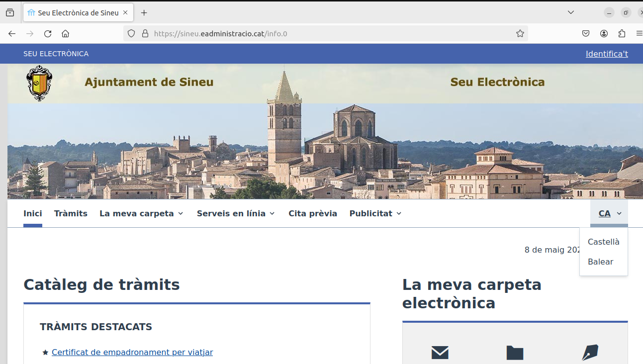Expand the Publicitat dropdown menu
Image resolution: width=643 pixels, height=364 pixels.
tap(375, 213)
